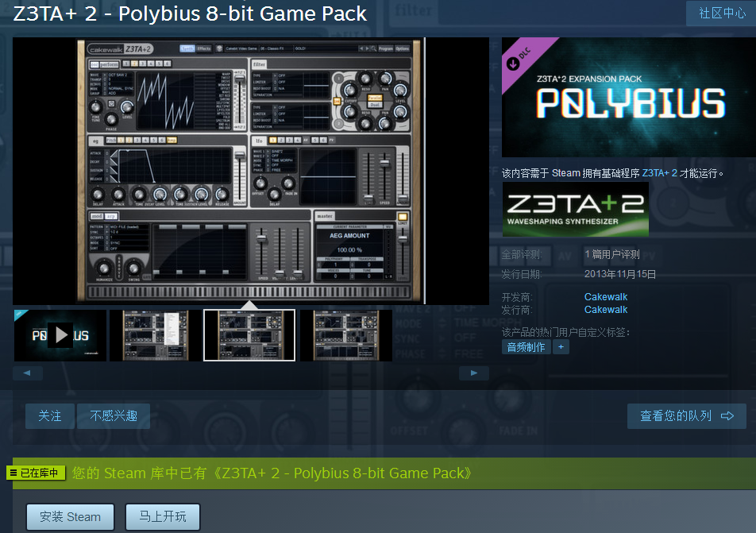
Task: Click the 关注 follow button
Action: tap(50, 416)
